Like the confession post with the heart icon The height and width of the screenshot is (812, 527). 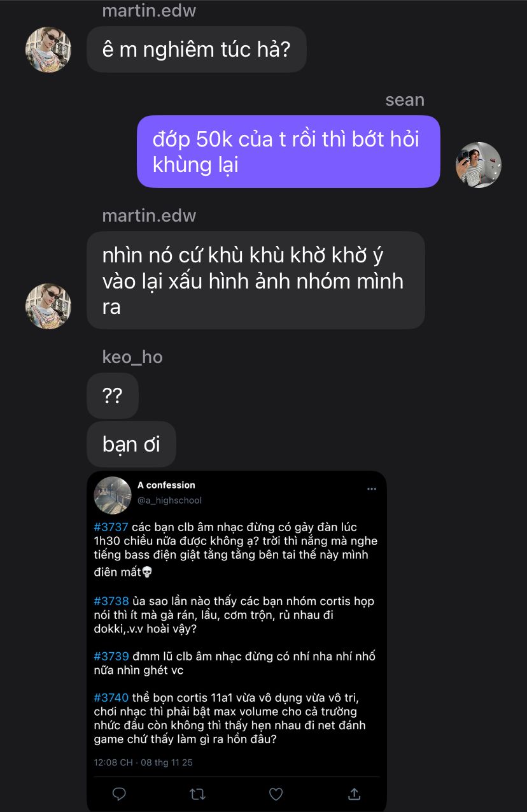(x=276, y=794)
